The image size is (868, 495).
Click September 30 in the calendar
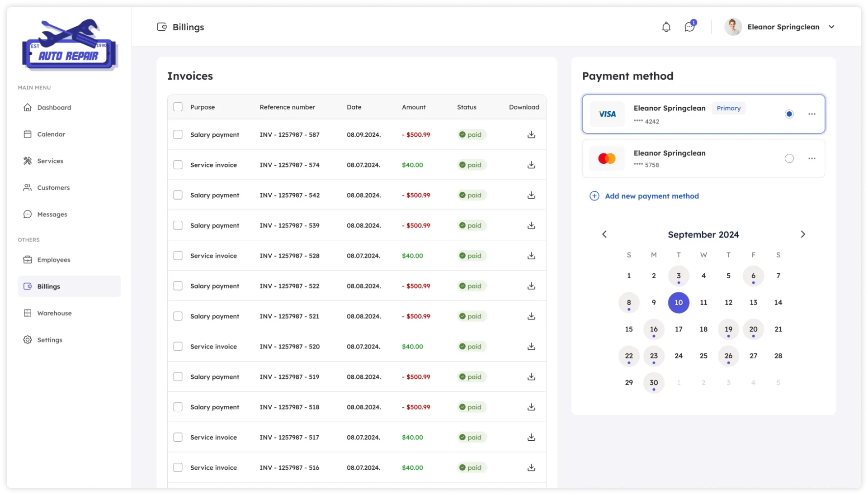pos(654,383)
